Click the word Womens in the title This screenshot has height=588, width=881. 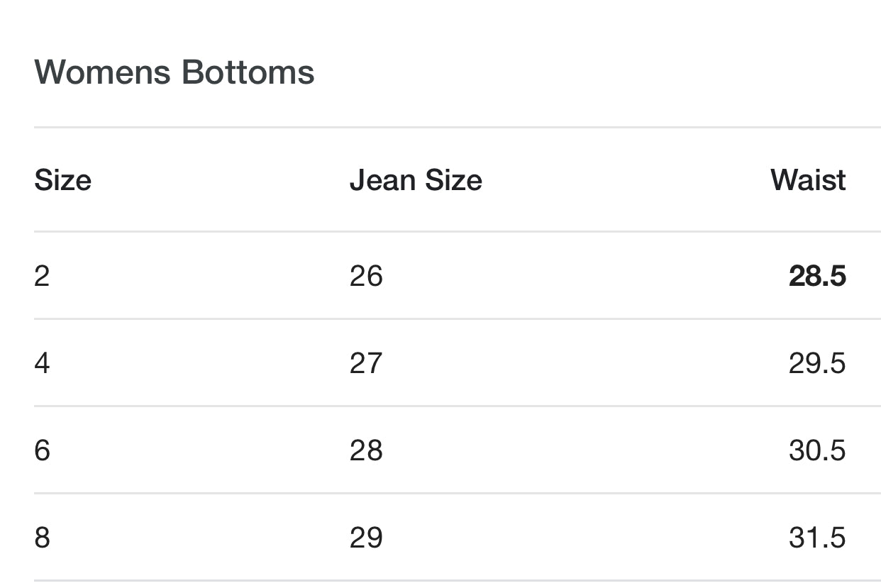click(x=102, y=72)
